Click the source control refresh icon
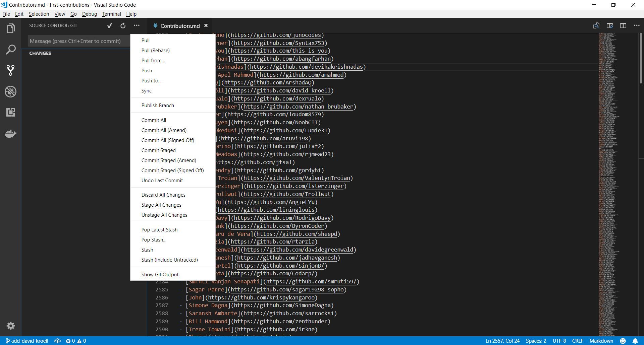 [123, 25]
